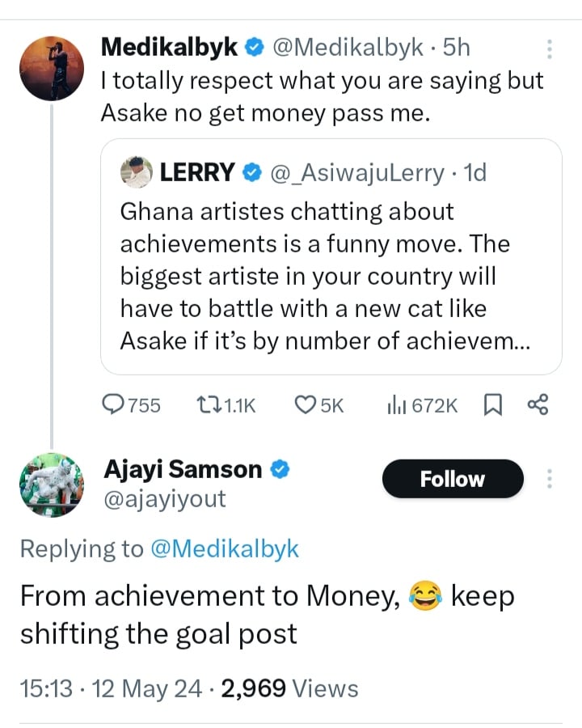The width and height of the screenshot is (582, 728).
Task: Open Ajayi Samson's profile picture
Action: 52,485
